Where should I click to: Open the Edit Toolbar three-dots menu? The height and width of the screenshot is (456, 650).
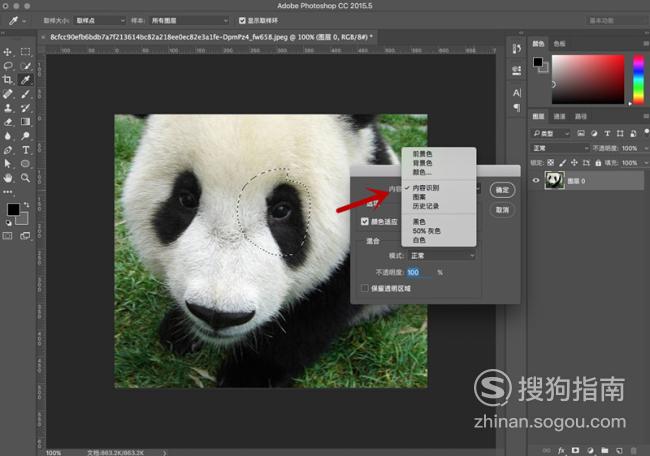[7, 192]
